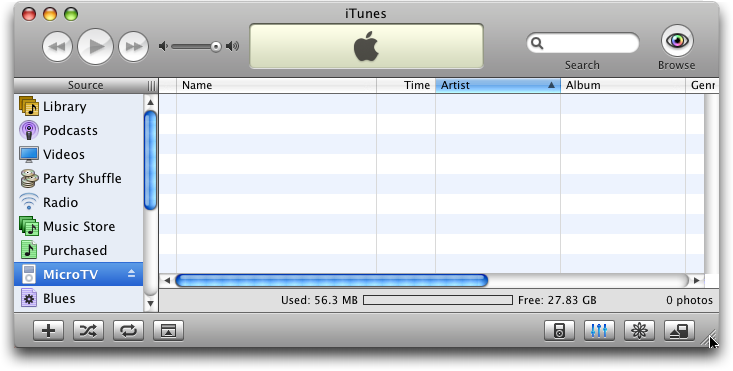Click the Free: 27.83 GB text
This screenshot has width=733, height=371.
coord(557,300)
